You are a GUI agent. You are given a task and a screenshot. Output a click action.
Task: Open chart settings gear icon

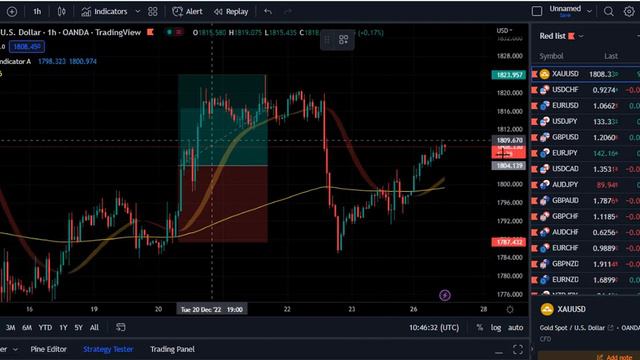(629, 11)
